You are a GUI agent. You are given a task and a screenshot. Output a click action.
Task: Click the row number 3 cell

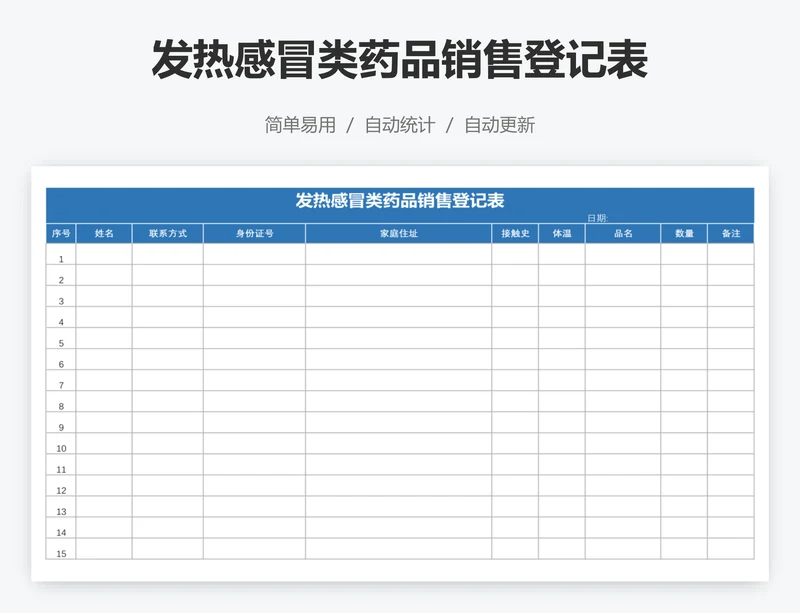point(61,296)
